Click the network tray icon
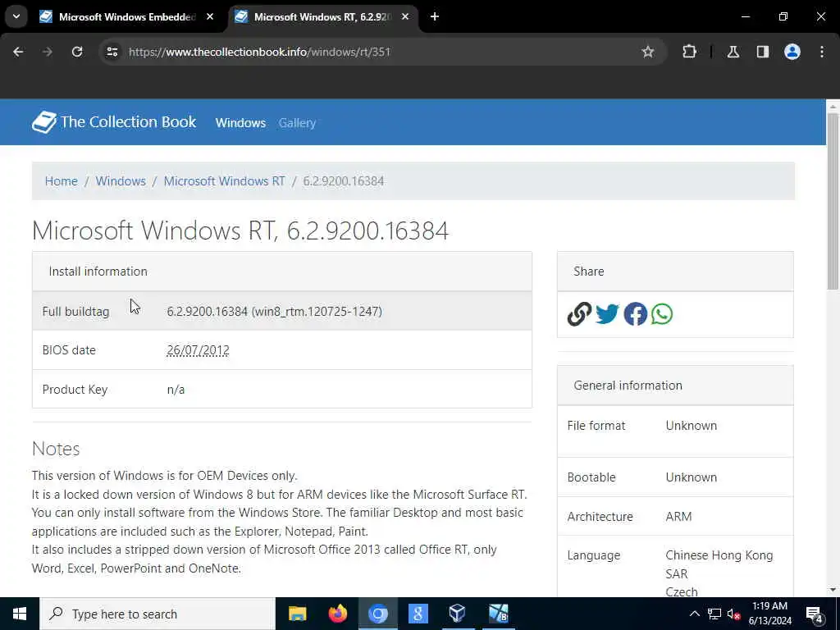The width and height of the screenshot is (840, 630). click(714, 614)
